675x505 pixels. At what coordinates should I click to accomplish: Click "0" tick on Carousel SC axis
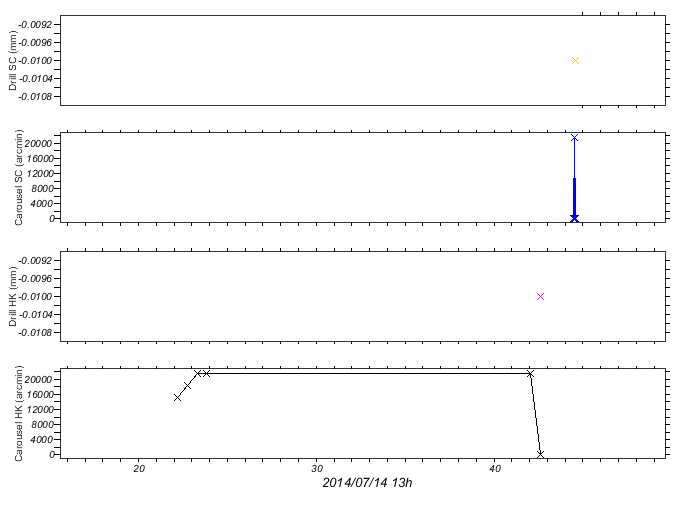click(52, 218)
